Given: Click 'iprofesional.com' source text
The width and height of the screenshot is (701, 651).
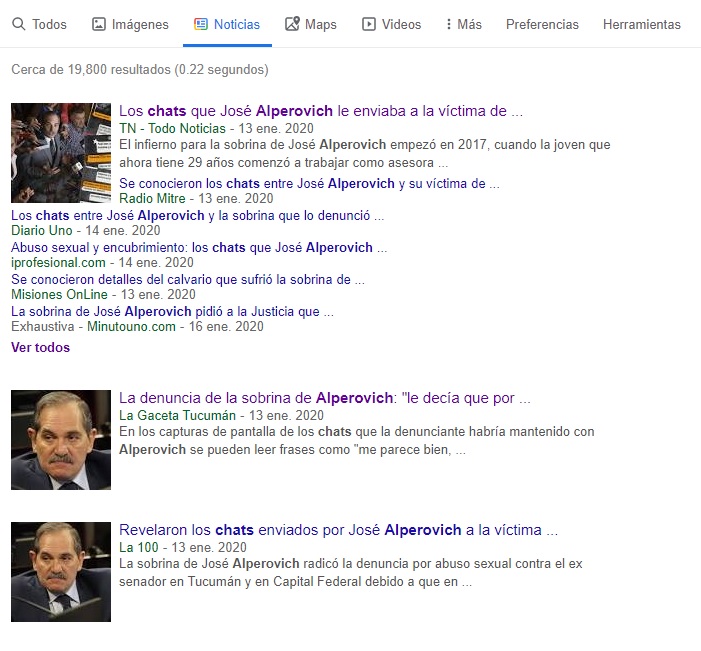Looking at the screenshot, I should tap(58, 262).
